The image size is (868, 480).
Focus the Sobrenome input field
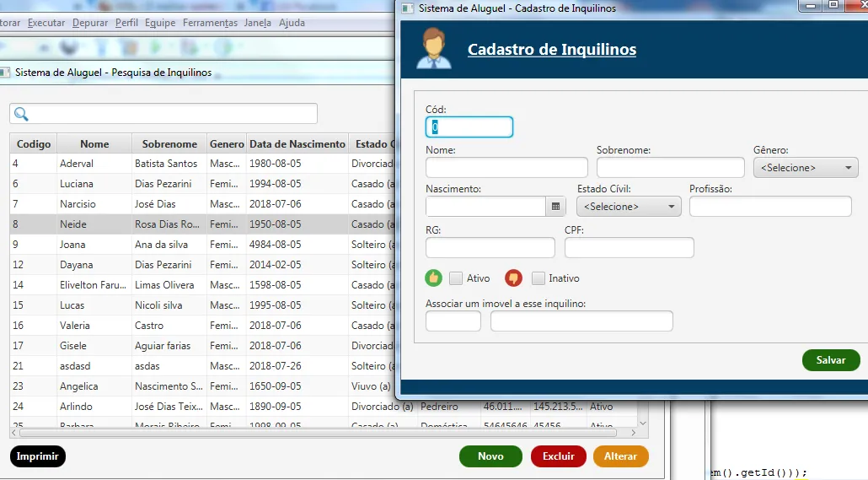click(670, 167)
